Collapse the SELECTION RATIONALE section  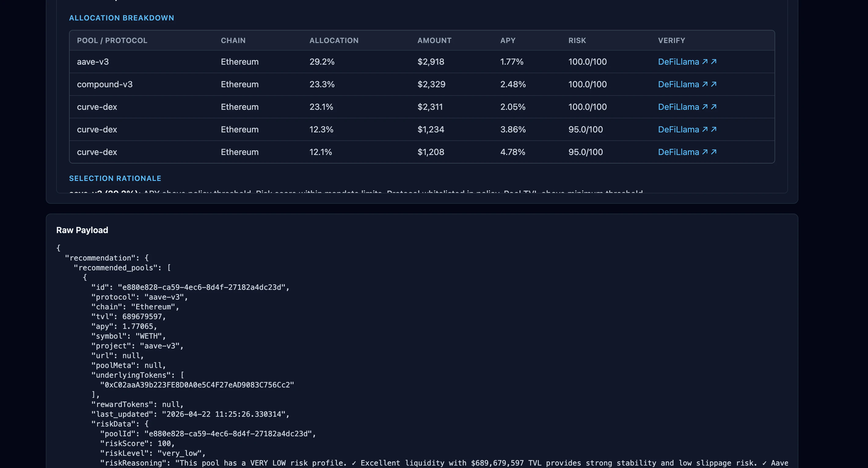(x=115, y=178)
